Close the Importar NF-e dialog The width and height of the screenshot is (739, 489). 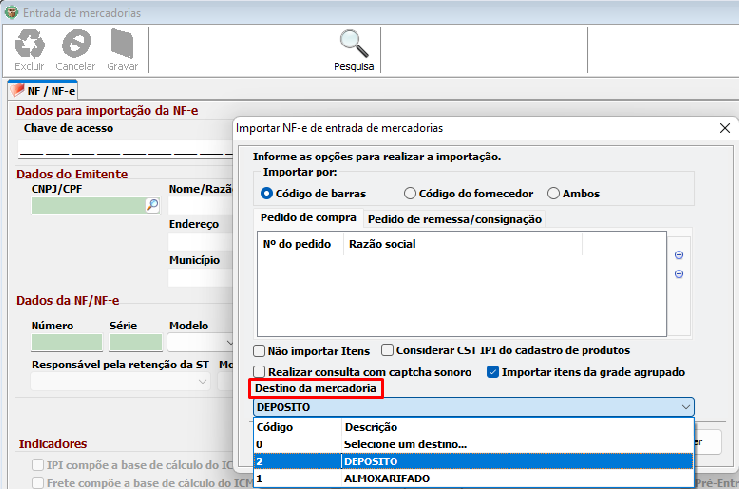pos(725,128)
